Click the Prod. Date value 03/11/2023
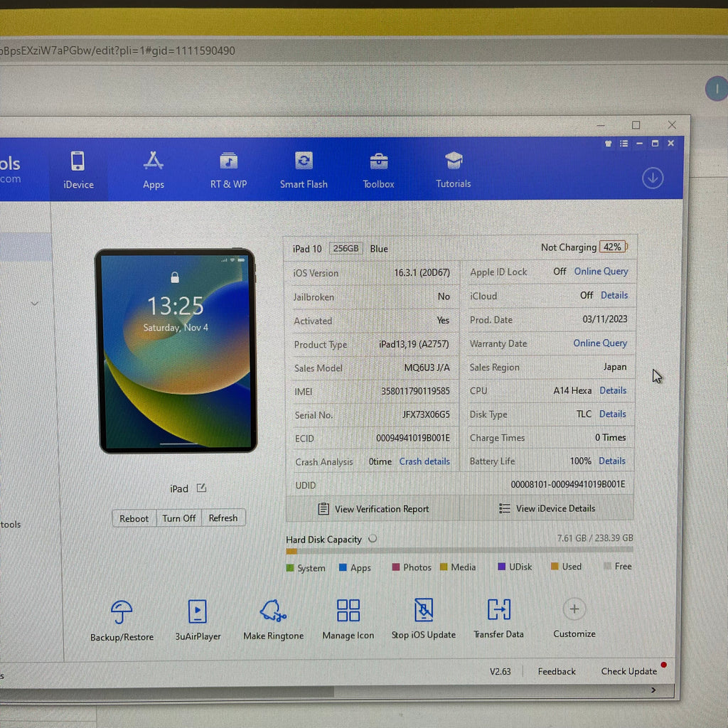 pyautogui.click(x=604, y=319)
